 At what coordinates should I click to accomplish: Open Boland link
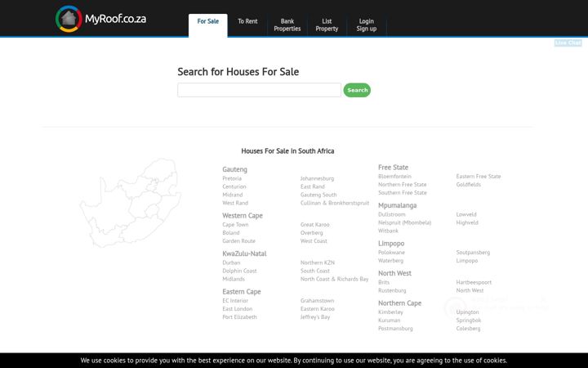coord(231,233)
